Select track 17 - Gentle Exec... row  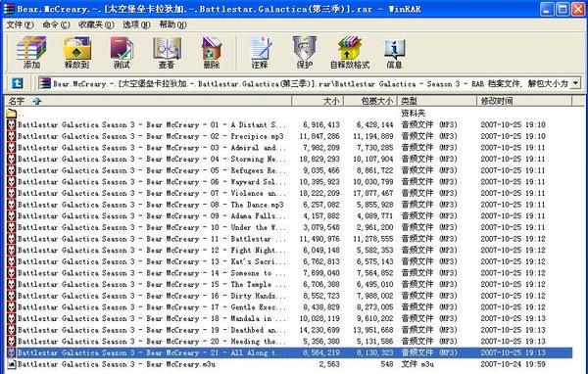click(289, 306)
